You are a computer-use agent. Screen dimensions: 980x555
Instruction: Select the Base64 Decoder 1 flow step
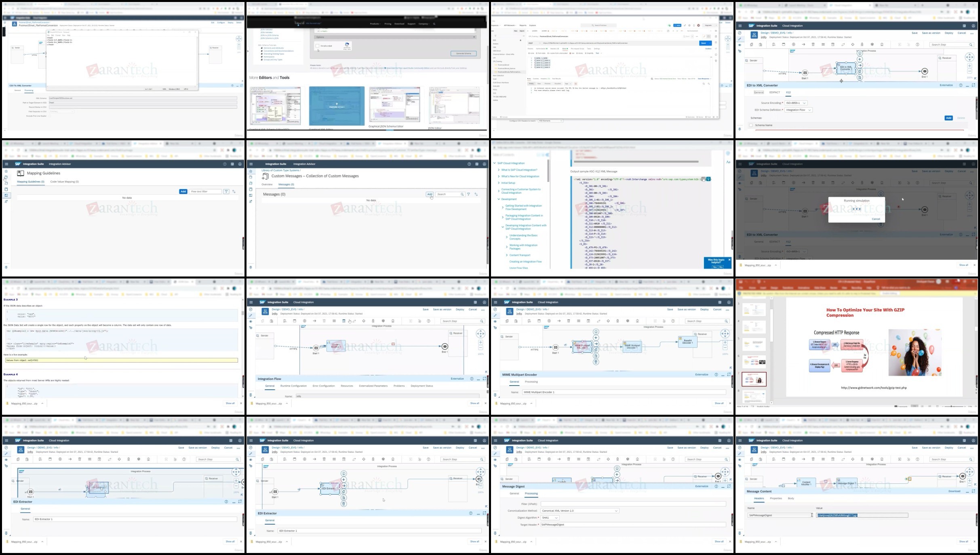[687, 342]
